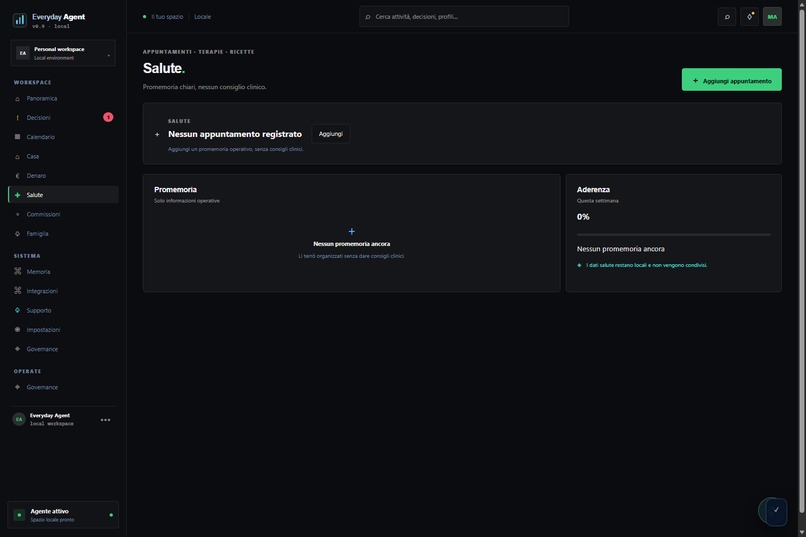Click the Aderenza progress bar

(673, 234)
